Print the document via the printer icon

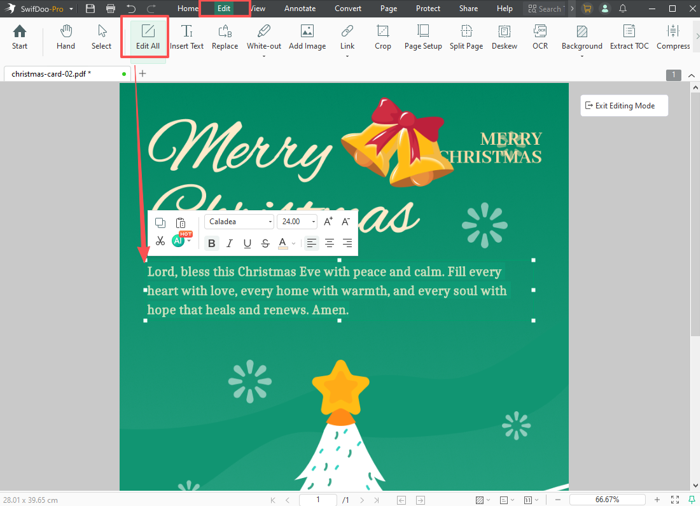point(111,8)
